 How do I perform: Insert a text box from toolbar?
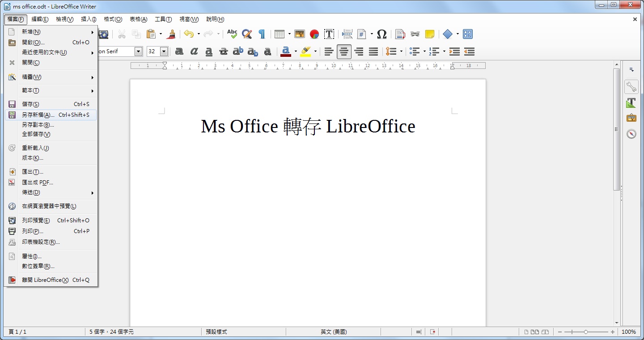coord(329,34)
